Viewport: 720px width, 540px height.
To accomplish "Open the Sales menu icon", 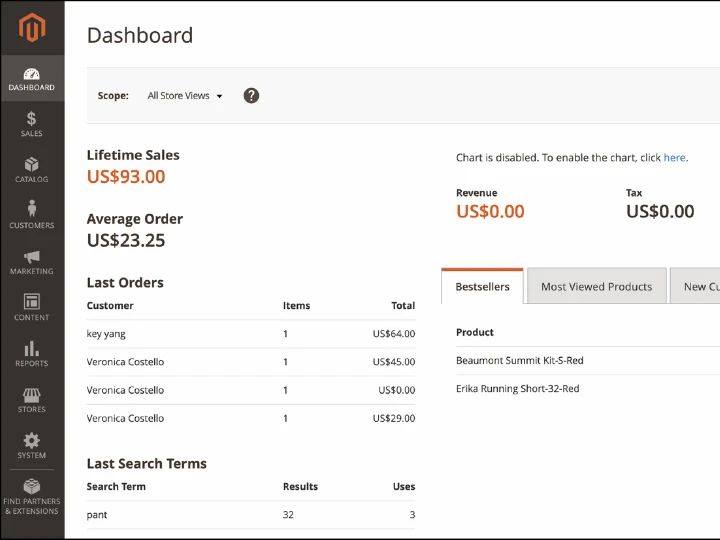I will coord(32,119).
